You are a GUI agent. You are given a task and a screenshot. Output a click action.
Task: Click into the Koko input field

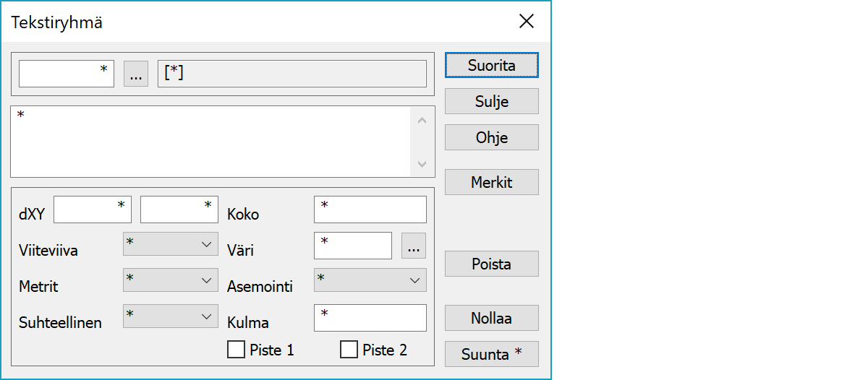(x=370, y=210)
